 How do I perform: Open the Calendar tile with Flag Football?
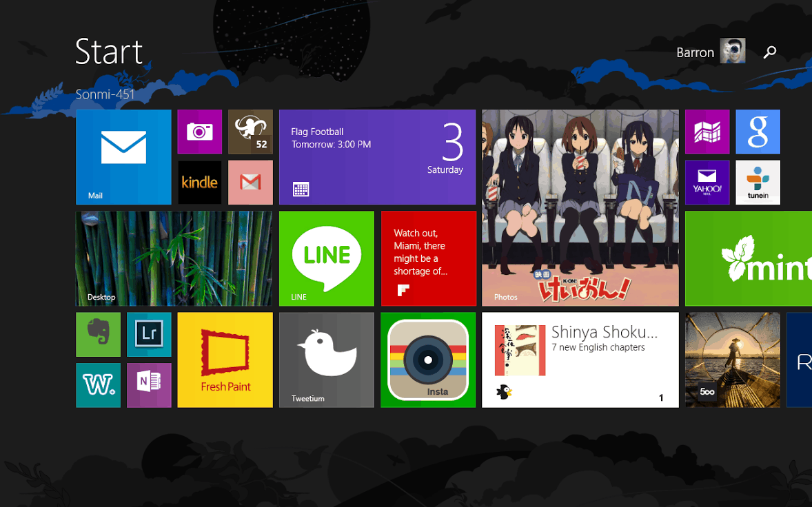tap(377, 157)
